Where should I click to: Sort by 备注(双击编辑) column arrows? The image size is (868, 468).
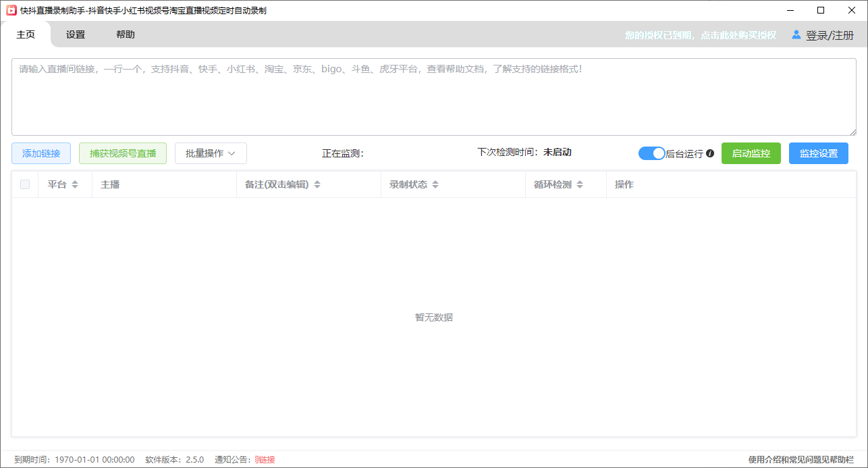click(x=317, y=184)
